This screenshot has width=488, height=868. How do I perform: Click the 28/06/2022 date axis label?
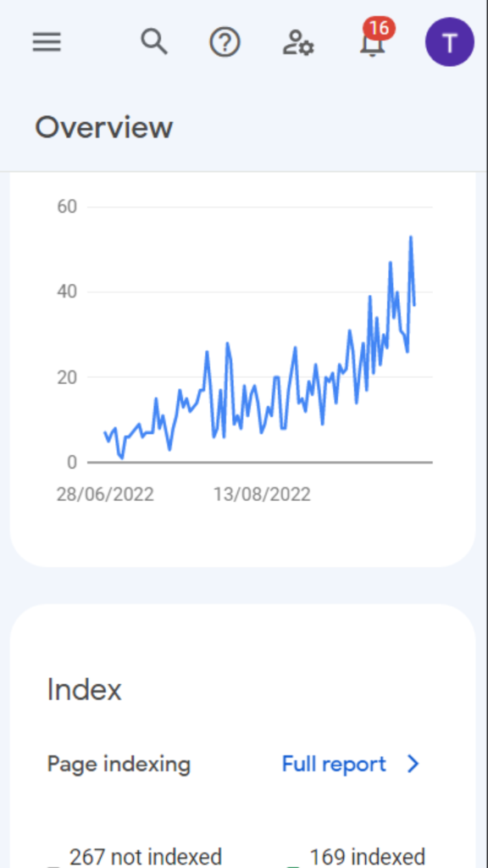105,494
